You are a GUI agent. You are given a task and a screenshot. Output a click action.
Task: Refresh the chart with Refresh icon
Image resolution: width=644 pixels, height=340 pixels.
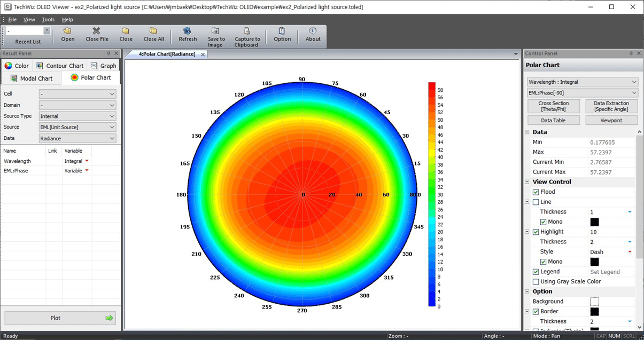coord(187,31)
